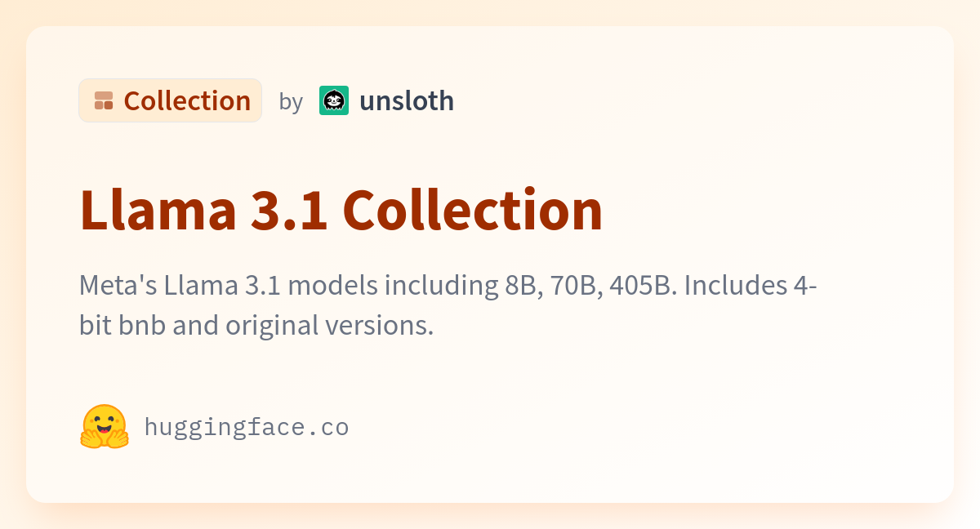Open the huggingface.co link text
The image size is (980, 529).
pos(247,427)
